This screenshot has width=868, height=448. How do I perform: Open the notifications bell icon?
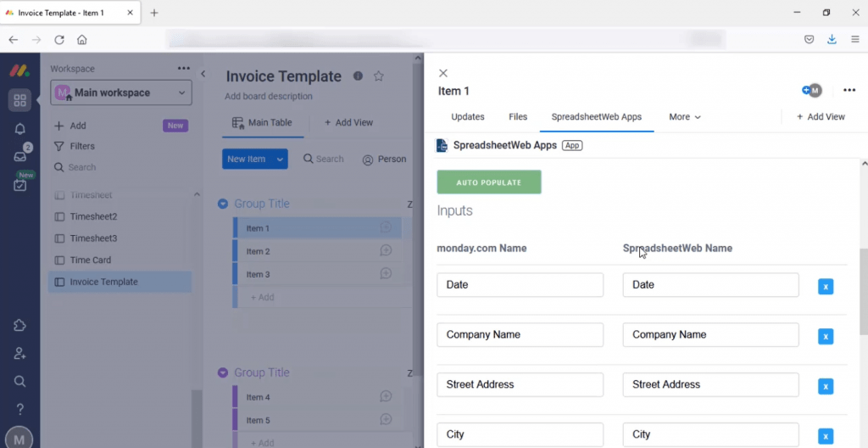[x=20, y=129]
